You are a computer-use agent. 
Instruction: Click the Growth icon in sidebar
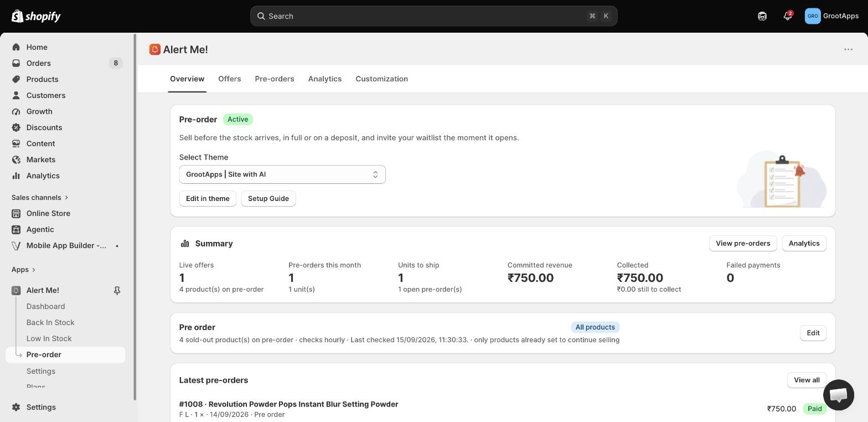pyautogui.click(x=16, y=111)
